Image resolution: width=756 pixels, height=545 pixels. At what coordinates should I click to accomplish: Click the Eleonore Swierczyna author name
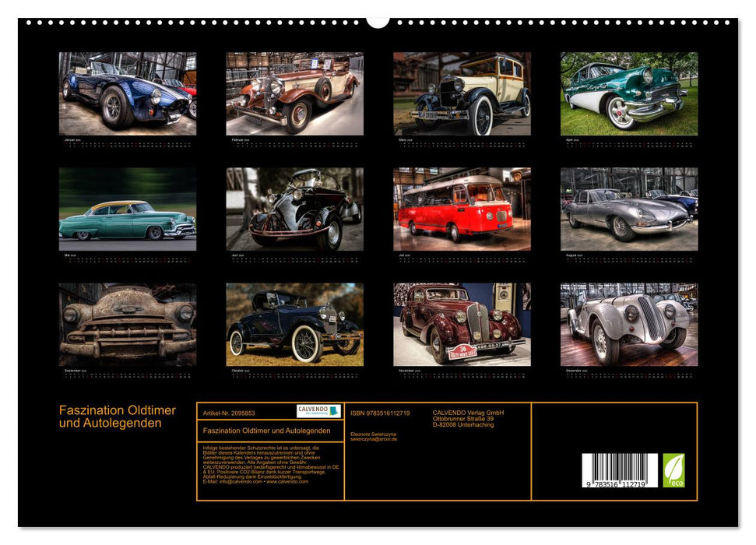(x=374, y=434)
